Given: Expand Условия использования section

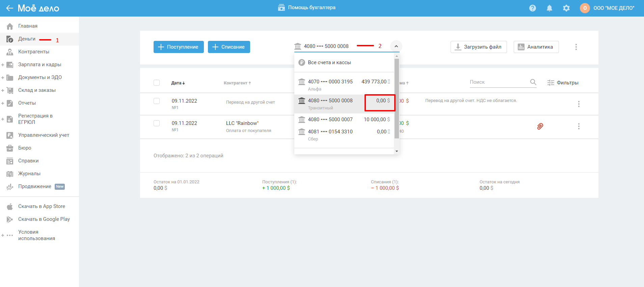Looking at the screenshot, I should pos(3,235).
